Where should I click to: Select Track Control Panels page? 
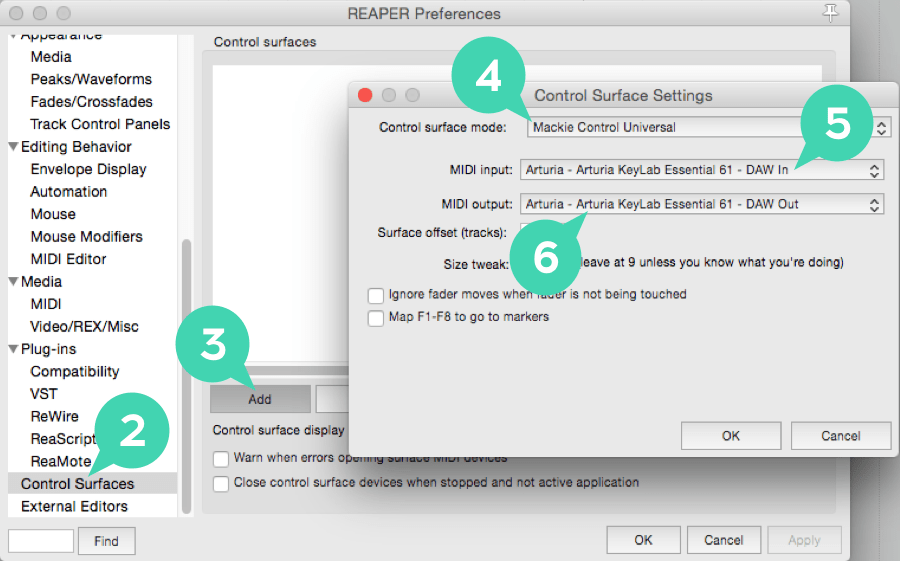coord(100,124)
